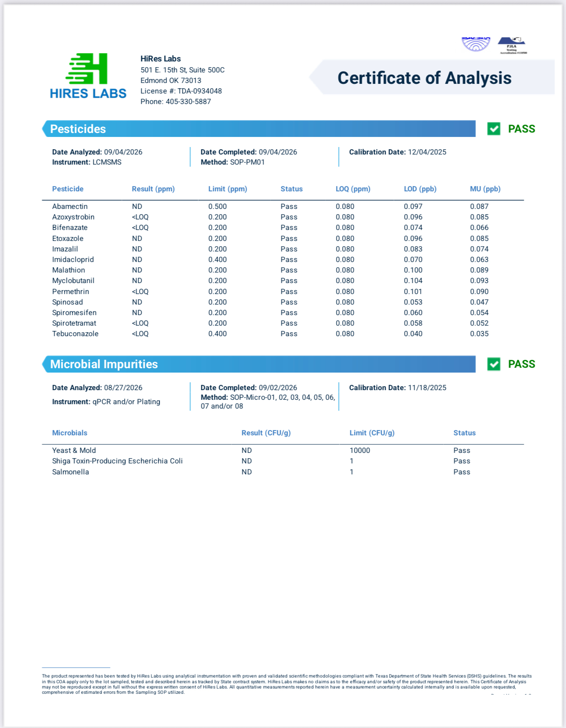Click the Microbial Impurities section header
The height and width of the screenshot is (728, 566).
(259, 364)
